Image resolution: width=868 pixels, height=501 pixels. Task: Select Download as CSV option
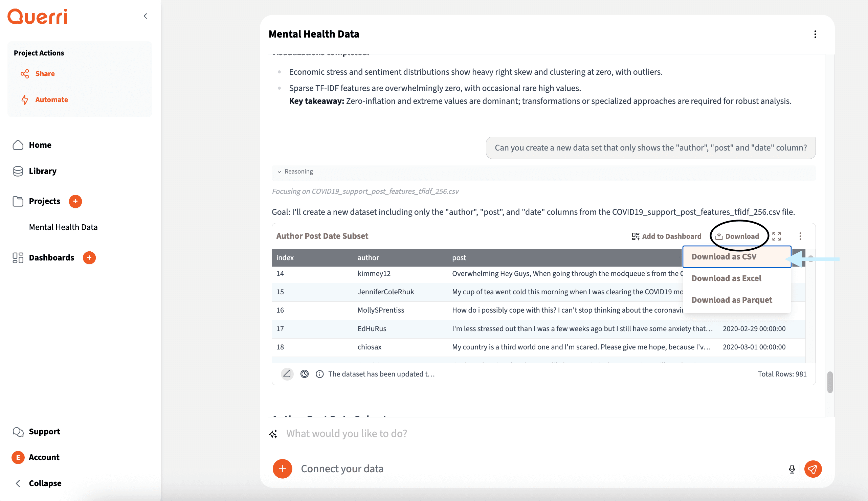(724, 257)
